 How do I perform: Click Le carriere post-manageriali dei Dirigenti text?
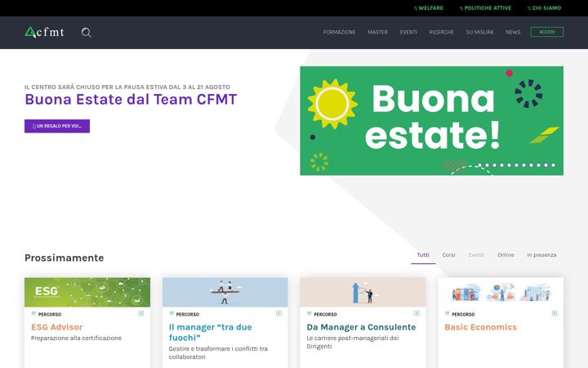(353, 342)
